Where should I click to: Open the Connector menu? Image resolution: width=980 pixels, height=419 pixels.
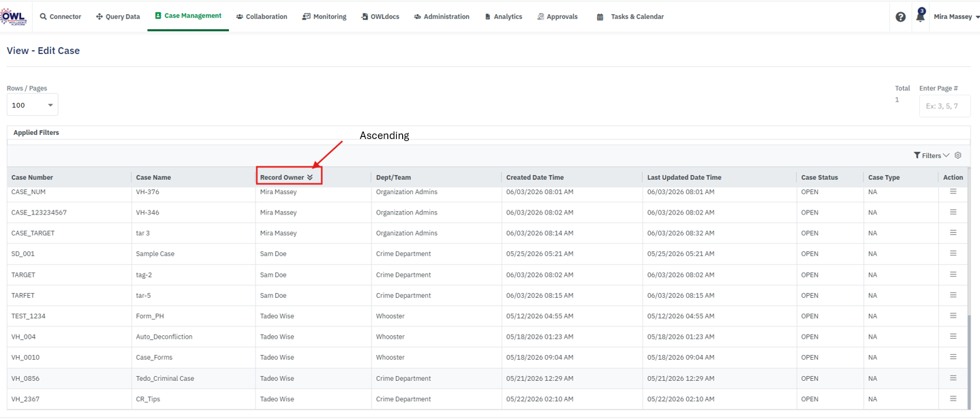[61, 16]
